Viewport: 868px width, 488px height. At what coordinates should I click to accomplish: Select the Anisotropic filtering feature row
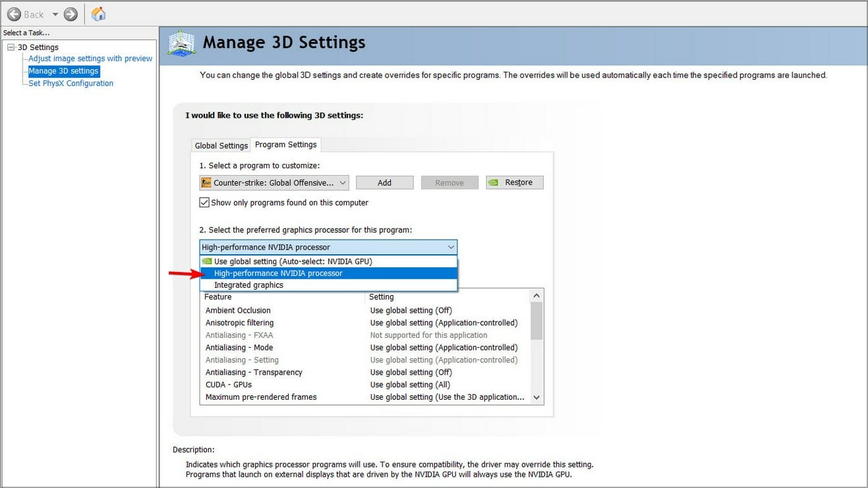coord(365,323)
